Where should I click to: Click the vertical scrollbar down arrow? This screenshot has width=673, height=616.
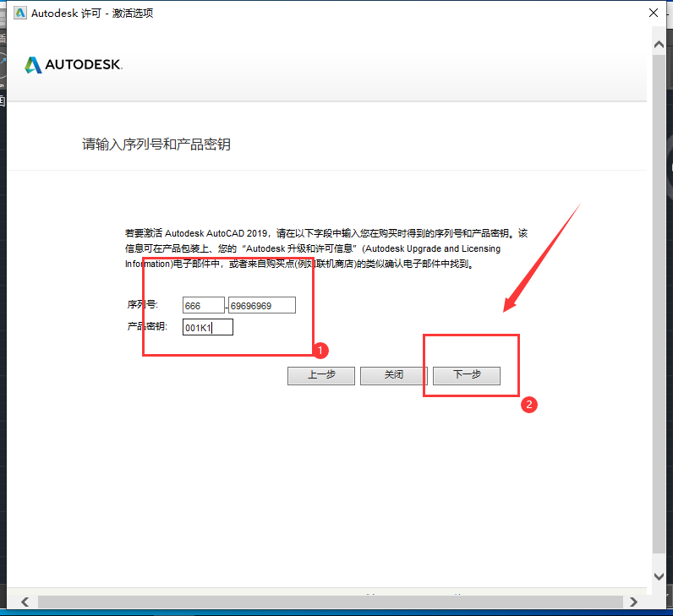point(659,576)
